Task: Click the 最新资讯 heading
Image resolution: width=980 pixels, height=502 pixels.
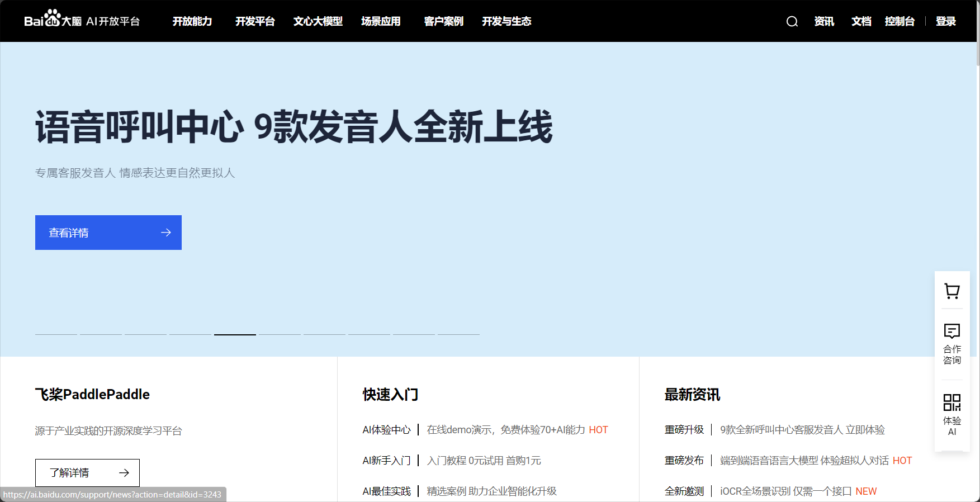Action: tap(692, 395)
